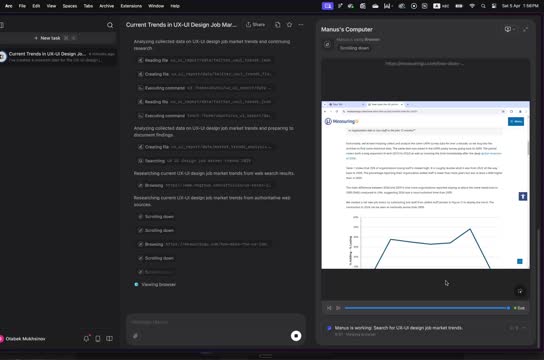This screenshot has width=544, height=360.
Task: Open the Archive menu
Action: tap(107, 6)
